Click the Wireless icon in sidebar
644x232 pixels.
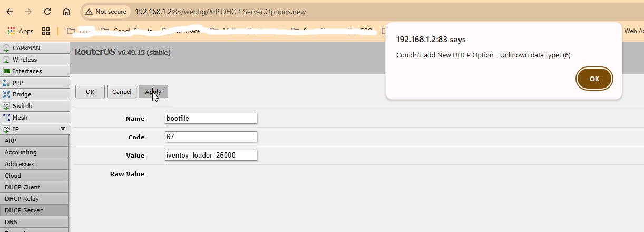tap(6, 60)
